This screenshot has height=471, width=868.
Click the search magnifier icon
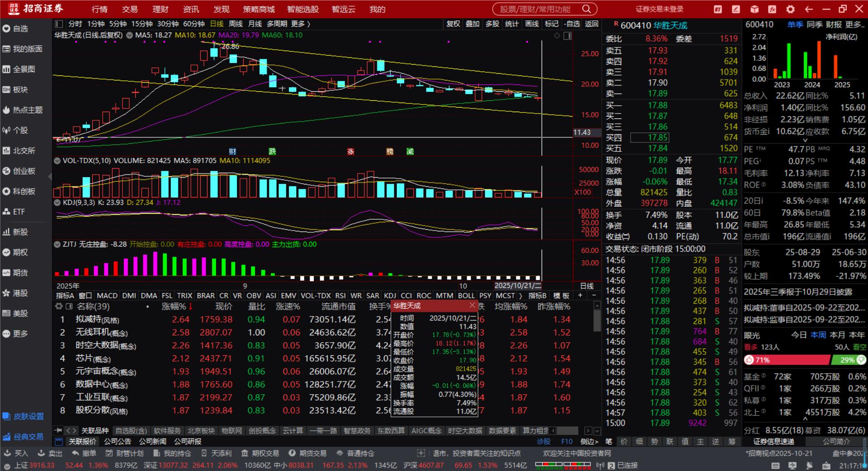pos(586,9)
